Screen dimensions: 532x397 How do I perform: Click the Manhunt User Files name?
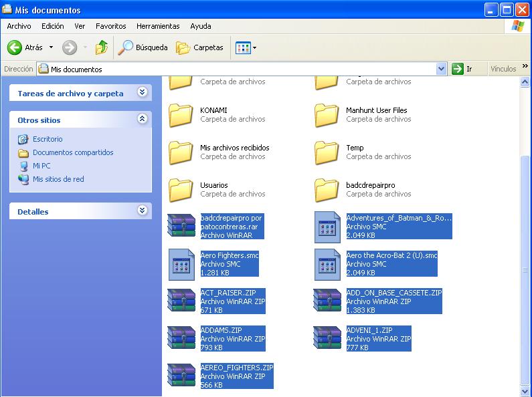[x=376, y=110]
